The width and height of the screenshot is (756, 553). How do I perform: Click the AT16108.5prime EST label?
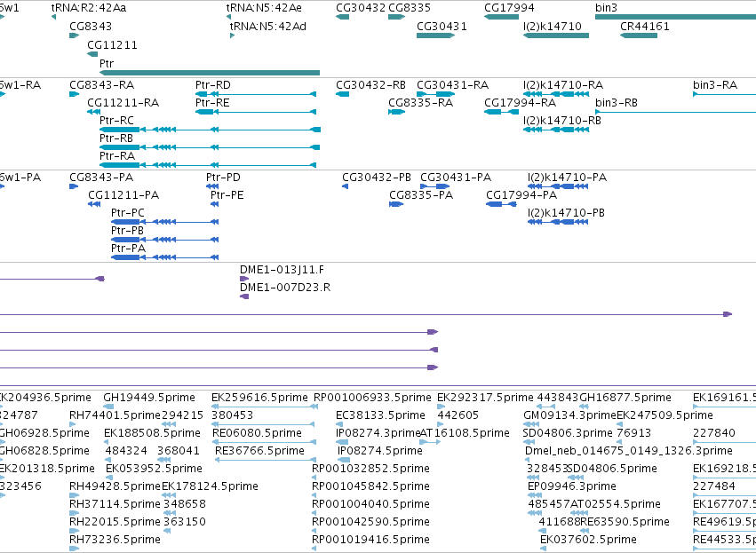coord(465,433)
